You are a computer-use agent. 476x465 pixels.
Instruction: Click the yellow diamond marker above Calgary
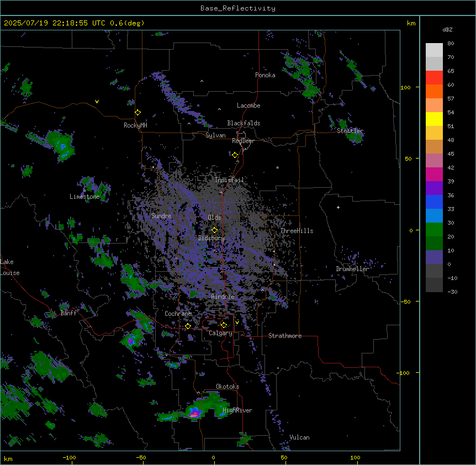click(x=224, y=325)
